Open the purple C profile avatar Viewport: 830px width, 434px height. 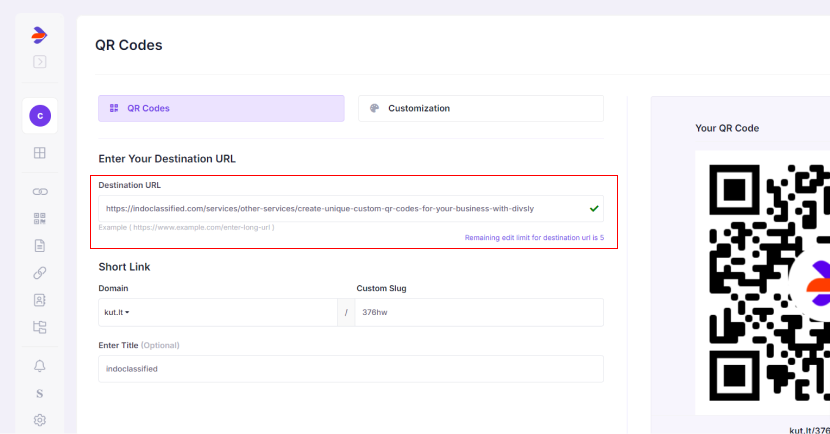pyautogui.click(x=40, y=116)
